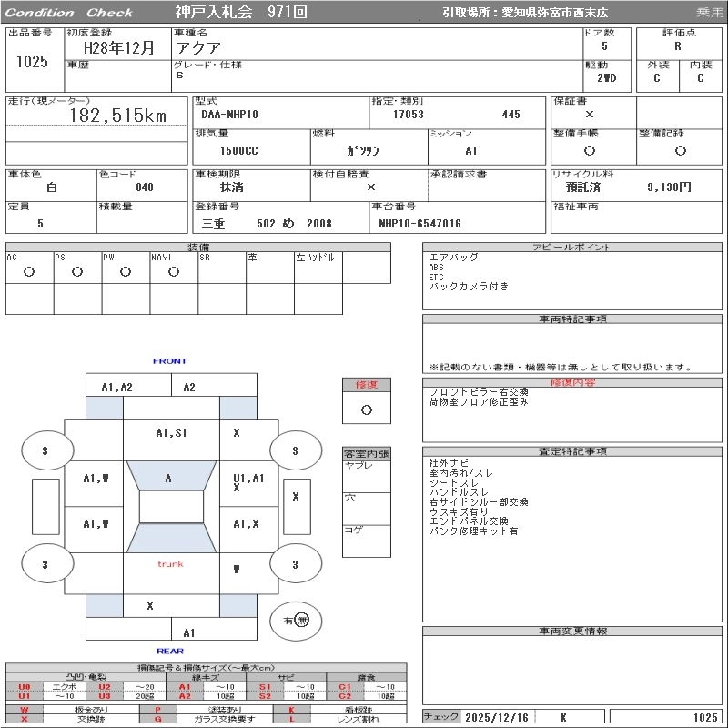
Task: Expand the 査定特記事項 section header
Action: tap(572, 451)
